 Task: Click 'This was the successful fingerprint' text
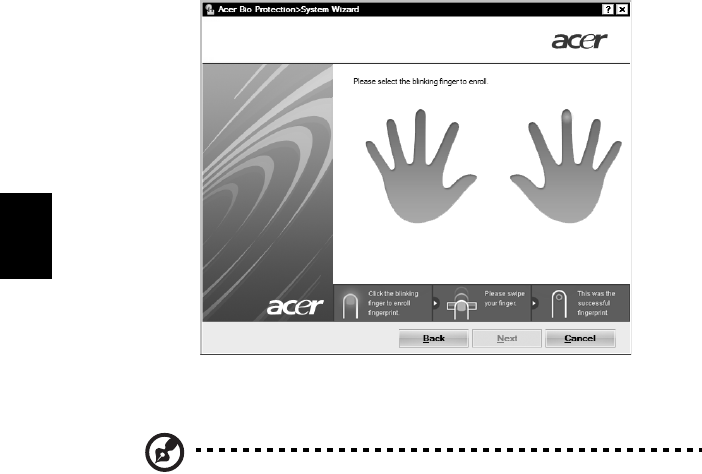pyautogui.click(x=596, y=303)
